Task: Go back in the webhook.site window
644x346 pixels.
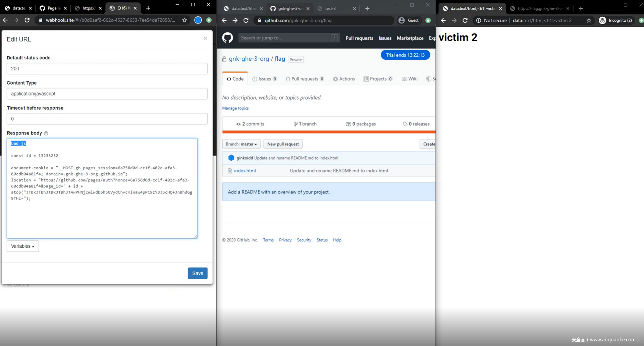Action: tap(5, 20)
